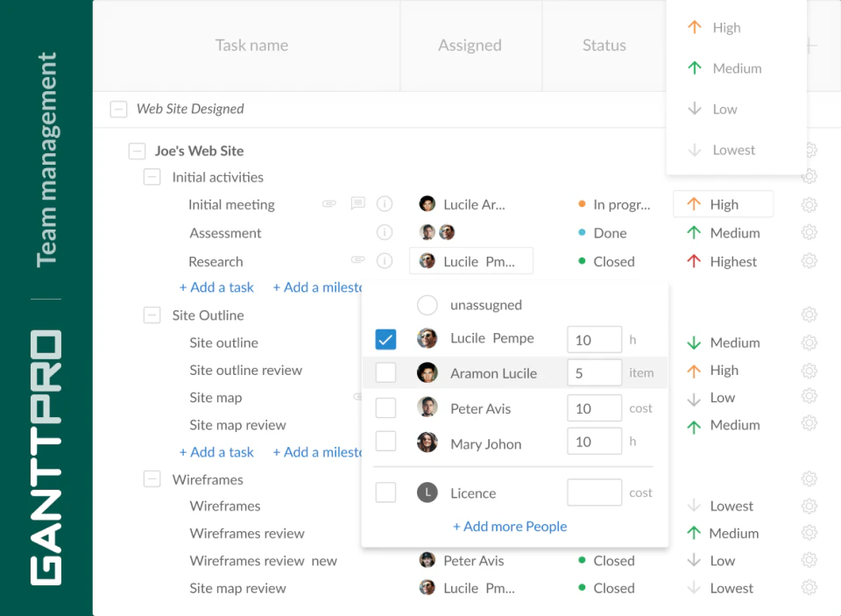Collapse the Web Site Designed project
This screenshot has height=616, width=841.
[118, 109]
